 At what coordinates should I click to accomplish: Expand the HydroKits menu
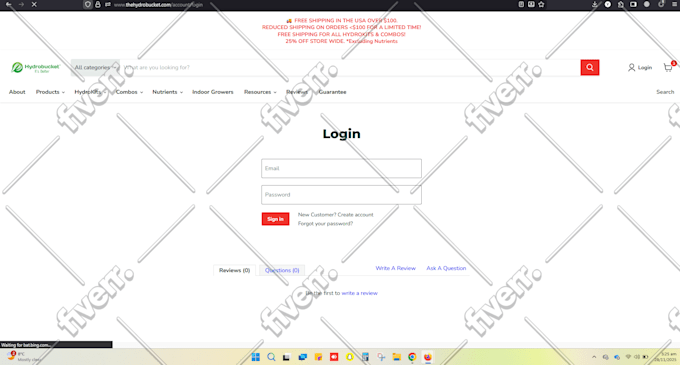[90, 92]
